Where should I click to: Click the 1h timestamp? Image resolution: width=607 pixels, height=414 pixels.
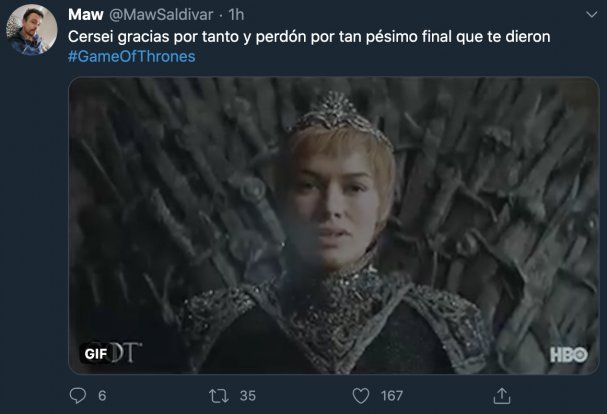[x=236, y=15]
